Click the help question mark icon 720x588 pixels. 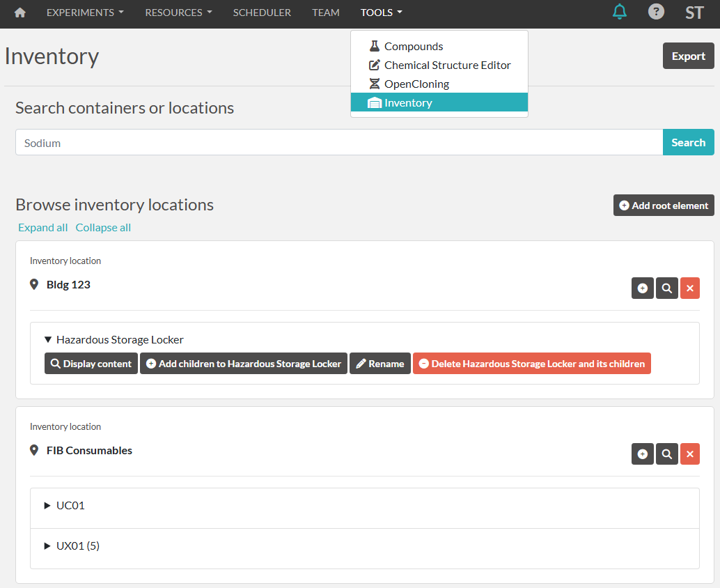tap(656, 12)
